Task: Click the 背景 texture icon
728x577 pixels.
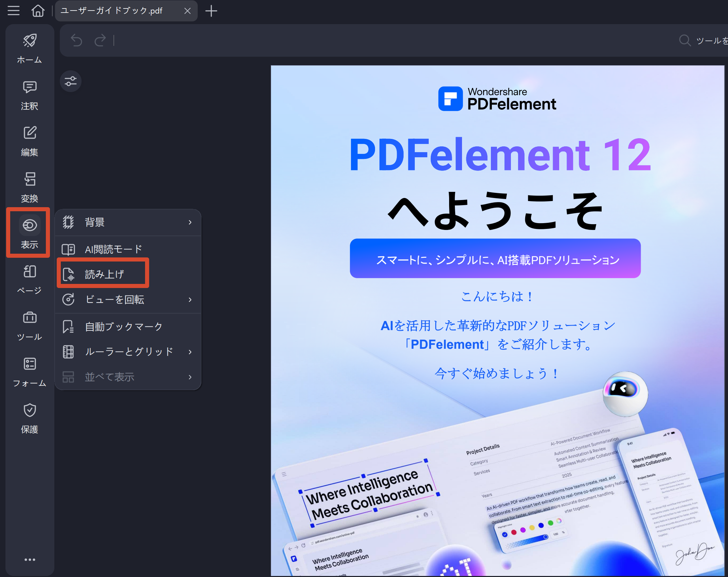Action: coord(68,222)
